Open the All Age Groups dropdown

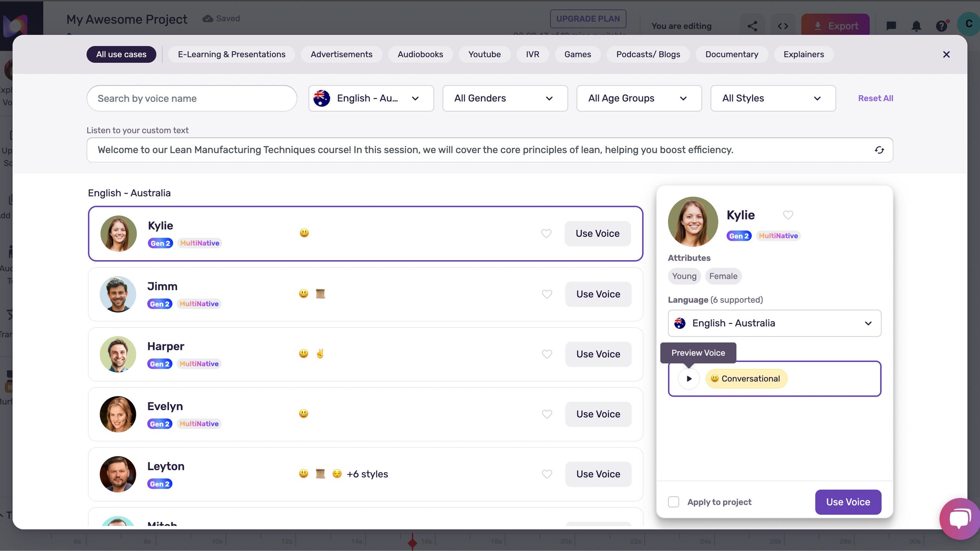click(639, 98)
